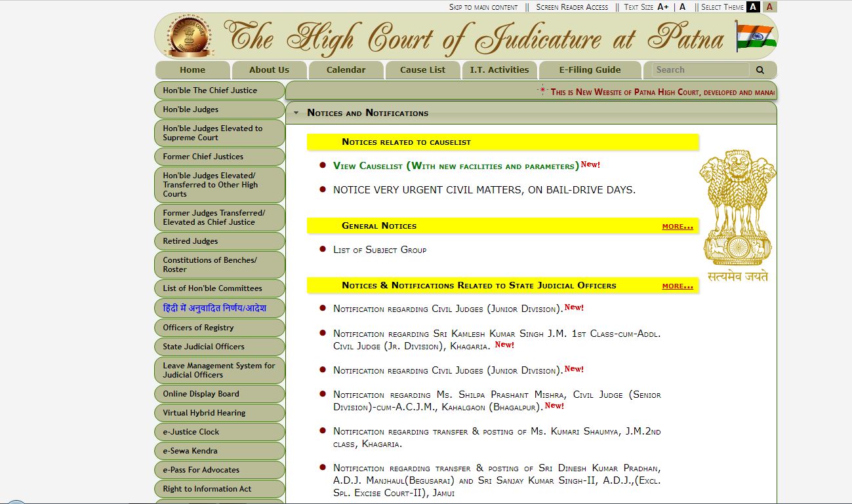The height and width of the screenshot is (504, 852).
Task: Open View Causelist with new facilities link
Action: (456, 166)
